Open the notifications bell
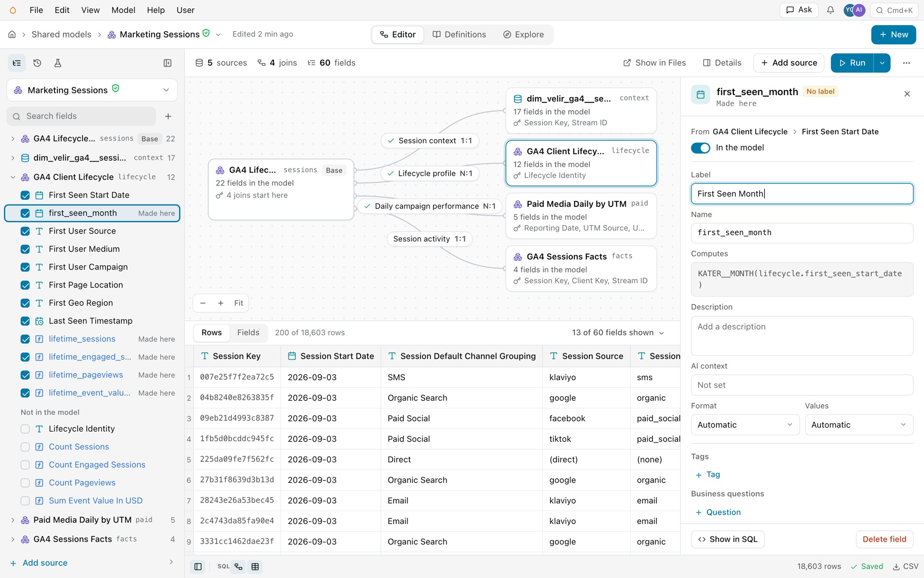The image size is (924, 578). click(x=830, y=10)
